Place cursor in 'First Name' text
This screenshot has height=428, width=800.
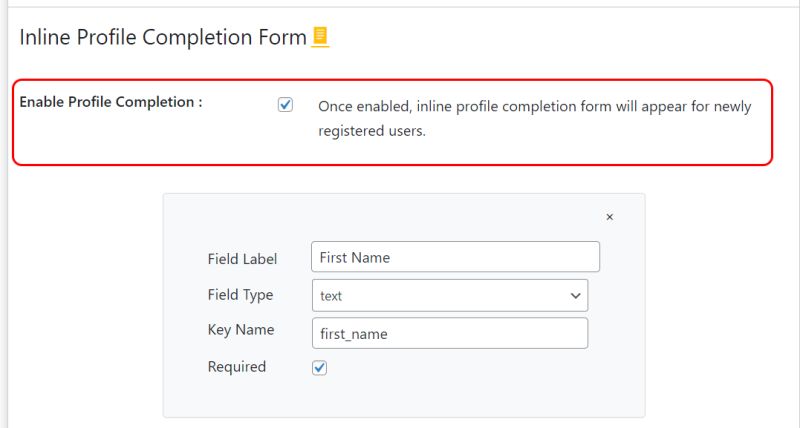point(355,257)
